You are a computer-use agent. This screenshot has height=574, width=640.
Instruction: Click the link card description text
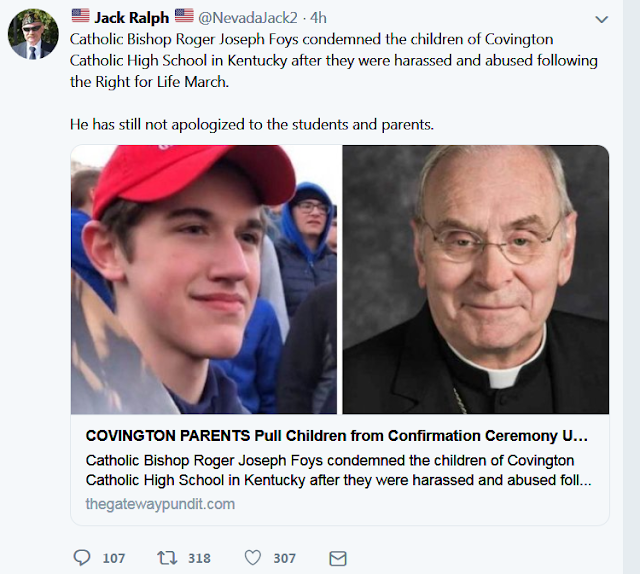click(x=338, y=470)
